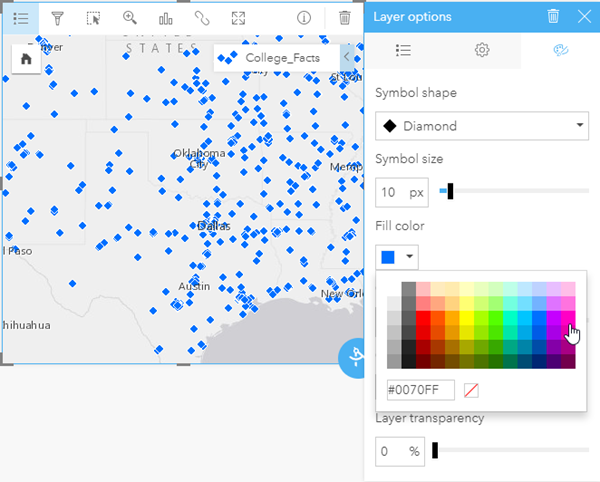Pick the bright green swatch in palette
The image size is (600, 482).
496,318
